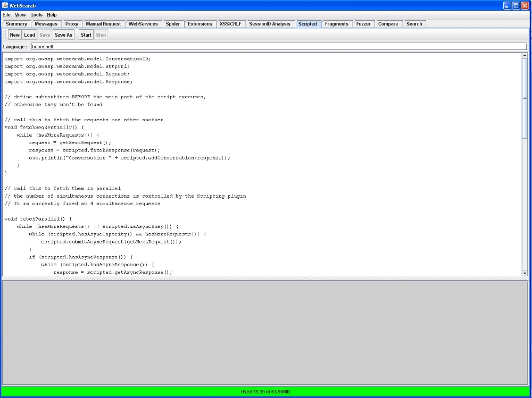Switch to the Search tab
Viewport: 532px width, 398px height.
click(414, 24)
